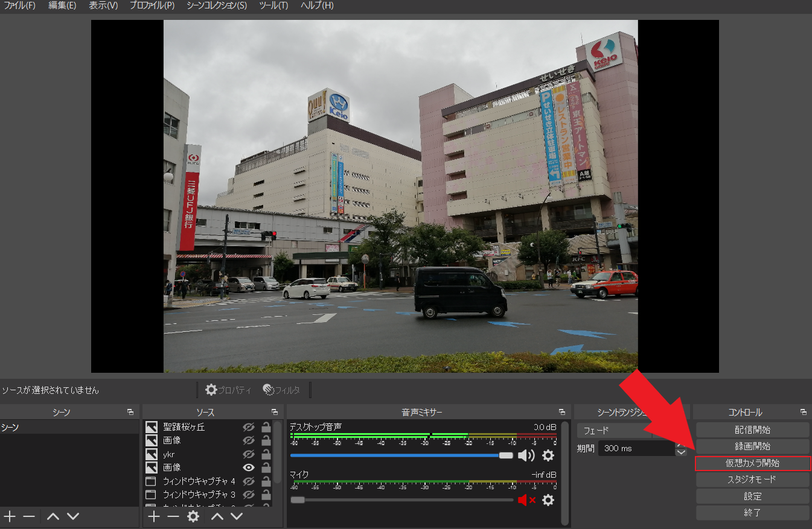The image size is (812, 529).
Task: Click the image icon of 聖蹟桜ヶ丘 source
Action: point(152,427)
